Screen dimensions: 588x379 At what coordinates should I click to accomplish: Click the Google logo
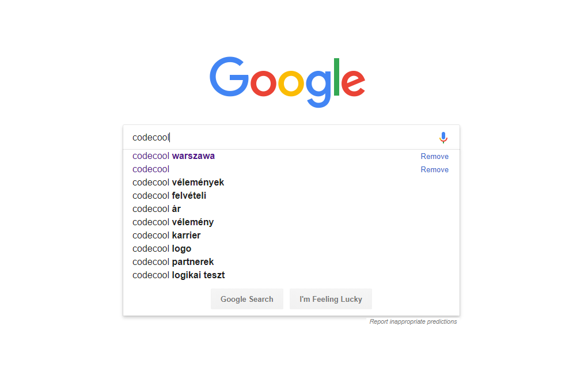(x=287, y=82)
